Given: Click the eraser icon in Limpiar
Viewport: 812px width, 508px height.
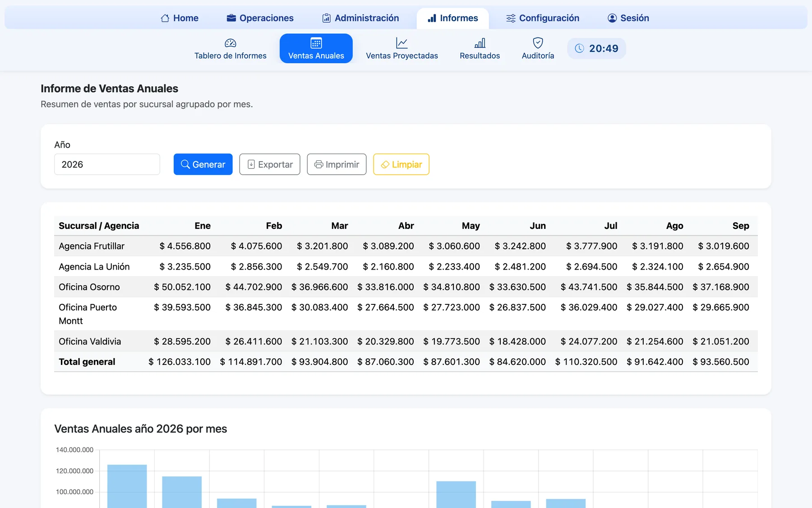Looking at the screenshot, I should pos(385,164).
